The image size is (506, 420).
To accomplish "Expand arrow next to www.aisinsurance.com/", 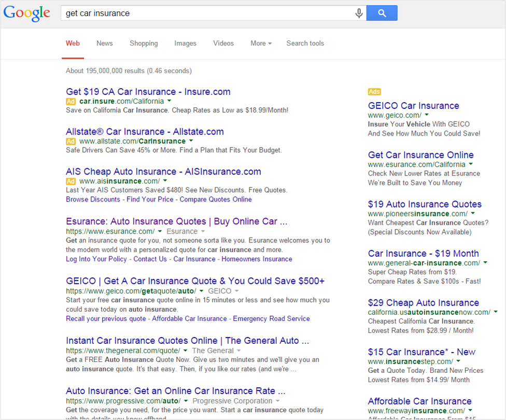I will [x=165, y=181].
